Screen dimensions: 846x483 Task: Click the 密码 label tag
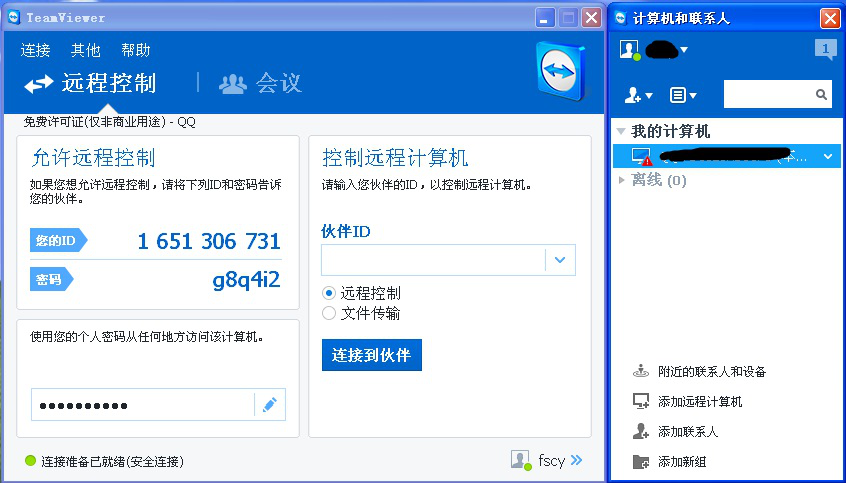click(52, 280)
